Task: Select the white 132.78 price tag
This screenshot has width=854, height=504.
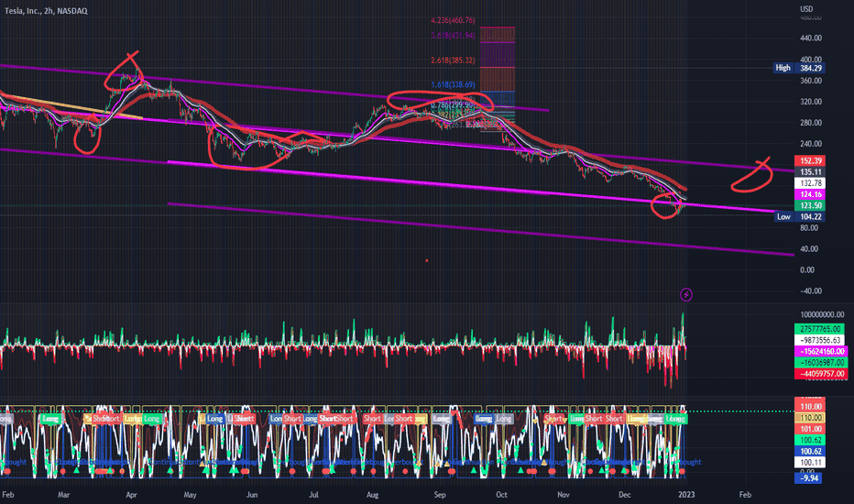Action: pyautogui.click(x=810, y=183)
